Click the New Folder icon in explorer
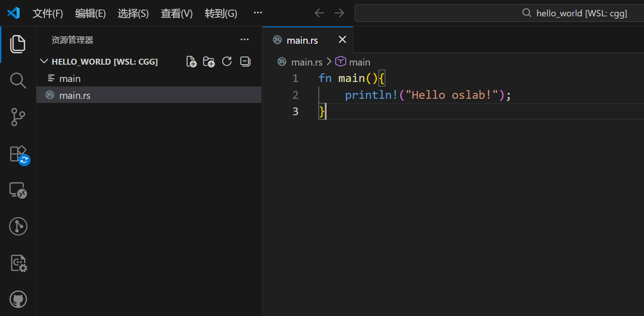 pyautogui.click(x=209, y=61)
